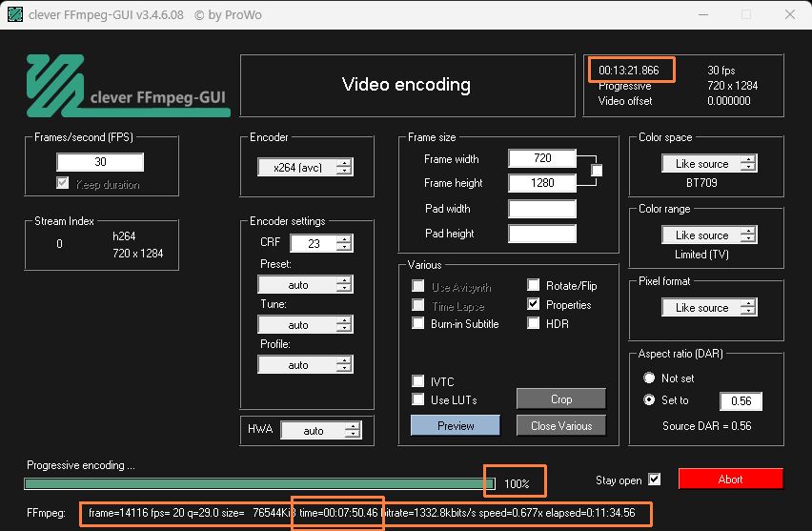Image resolution: width=812 pixels, height=531 pixels.
Task: Click the Source DAR = 0.56 text
Action: [x=707, y=426]
